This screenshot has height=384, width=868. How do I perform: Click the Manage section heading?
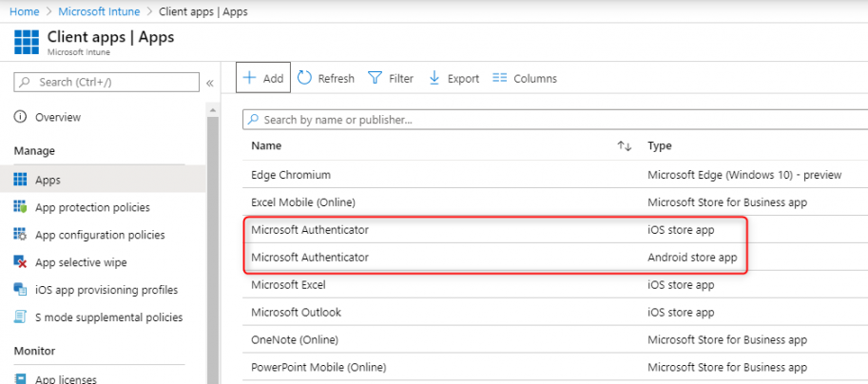pyautogui.click(x=34, y=151)
